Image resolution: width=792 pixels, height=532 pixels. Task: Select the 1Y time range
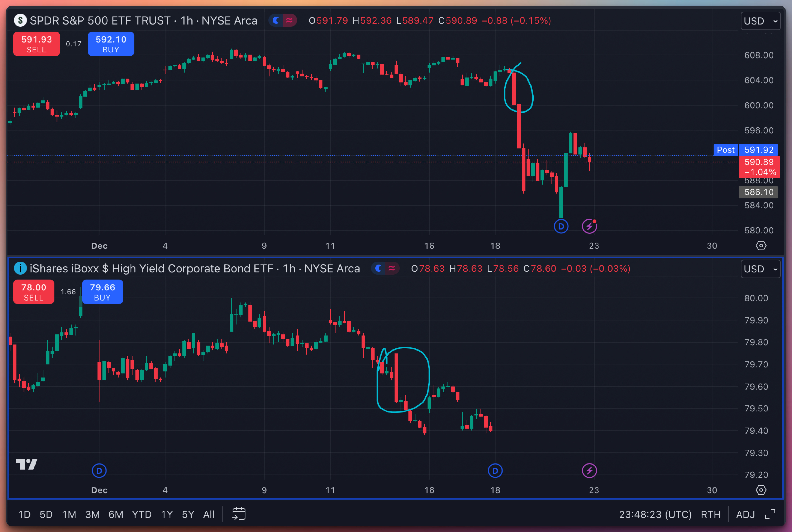(167, 514)
